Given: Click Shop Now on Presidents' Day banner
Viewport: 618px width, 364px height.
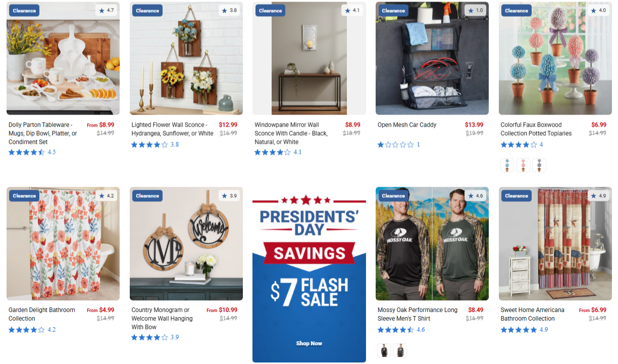Looking at the screenshot, I should [x=309, y=343].
